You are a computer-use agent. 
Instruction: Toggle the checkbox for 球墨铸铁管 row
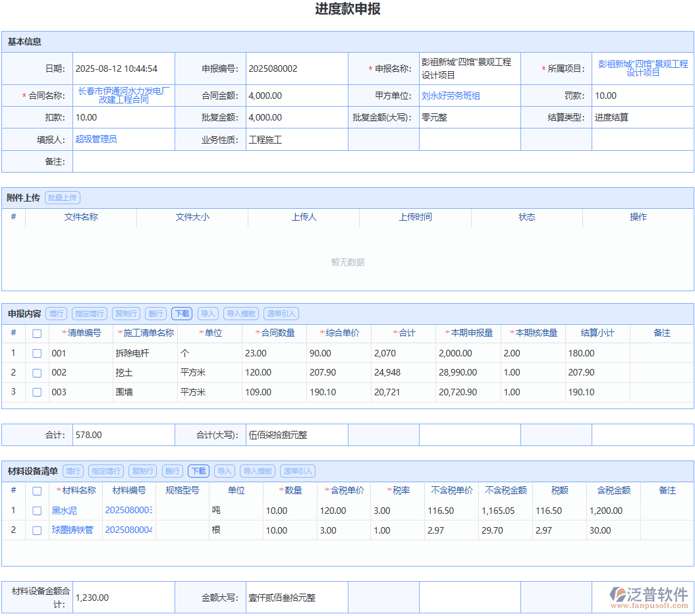coord(36,530)
